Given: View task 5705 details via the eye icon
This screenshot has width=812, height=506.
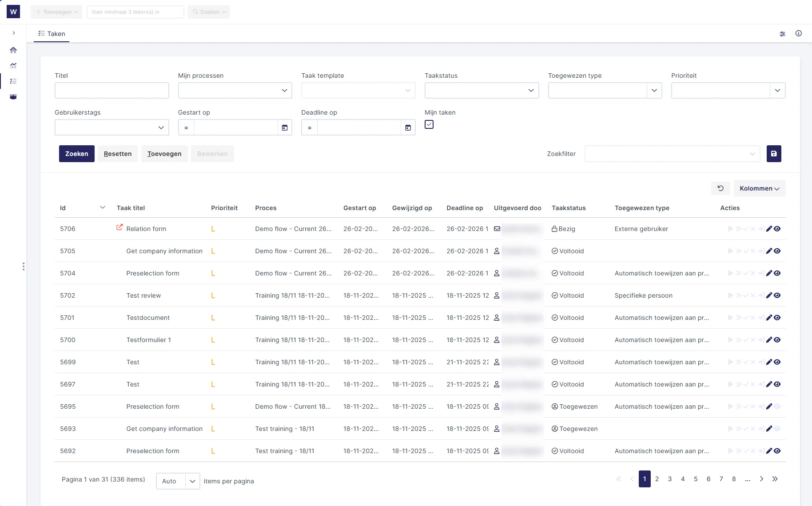Looking at the screenshot, I should pyautogui.click(x=777, y=251).
